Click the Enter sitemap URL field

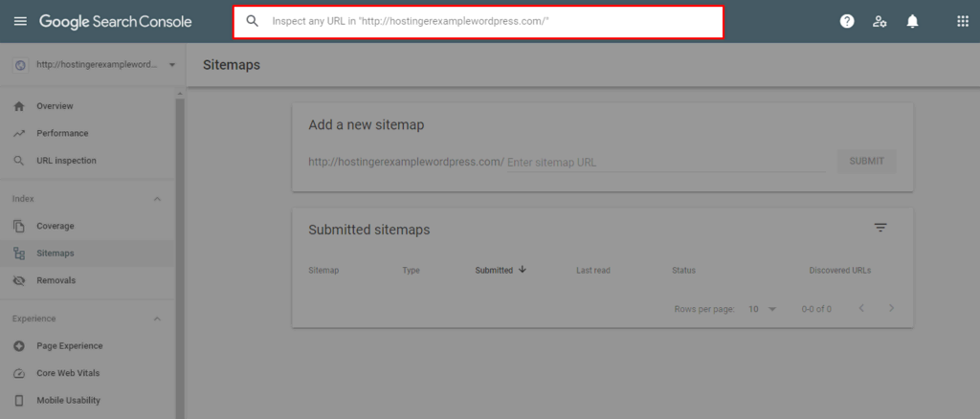click(x=666, y=163)
